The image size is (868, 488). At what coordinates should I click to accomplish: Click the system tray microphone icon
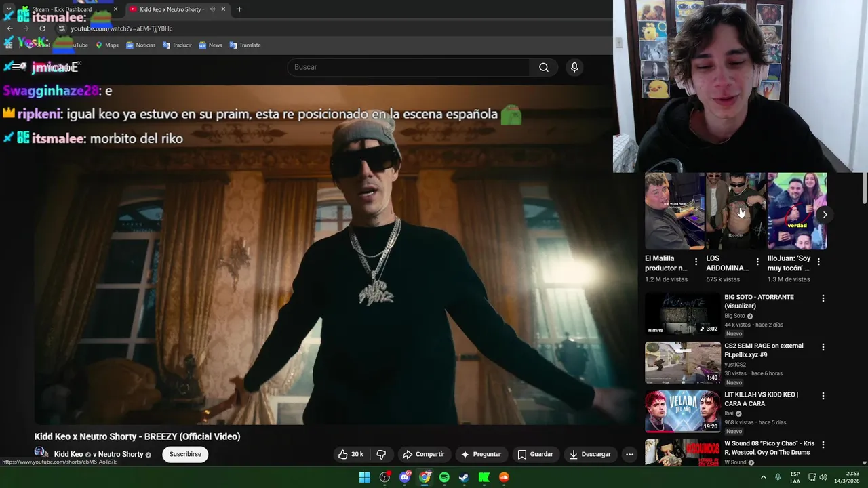[778, 477]
